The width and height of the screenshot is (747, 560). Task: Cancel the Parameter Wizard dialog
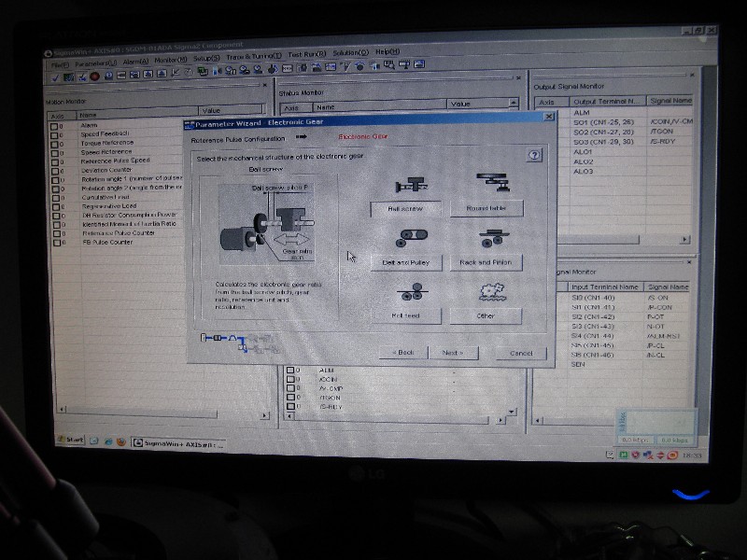tap(514, 353)
